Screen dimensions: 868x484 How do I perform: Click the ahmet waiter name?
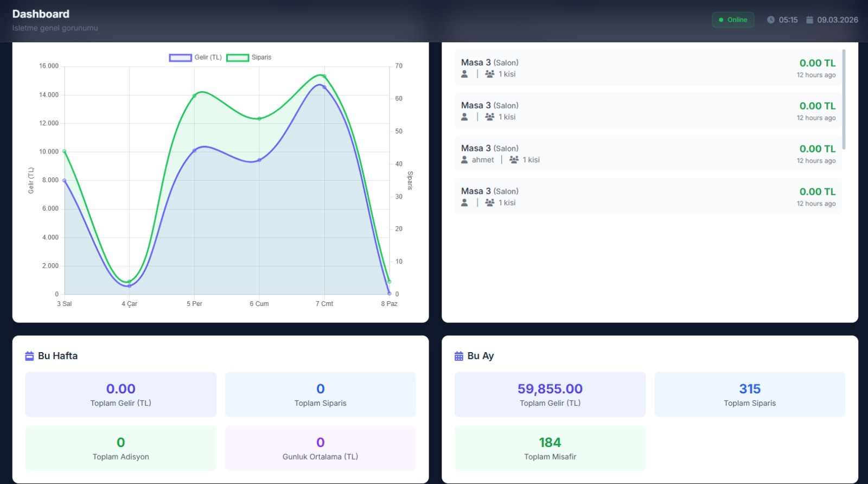(483, 160)
